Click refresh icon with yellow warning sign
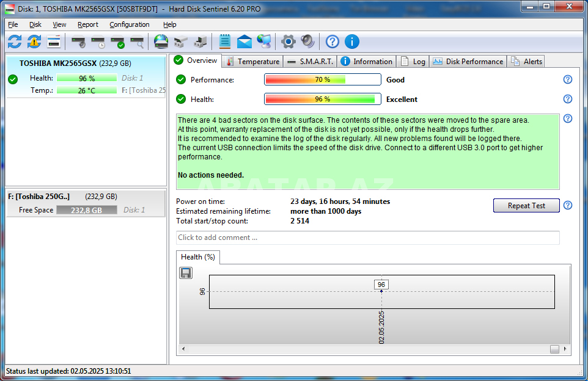588x381 pixels. 34,42
